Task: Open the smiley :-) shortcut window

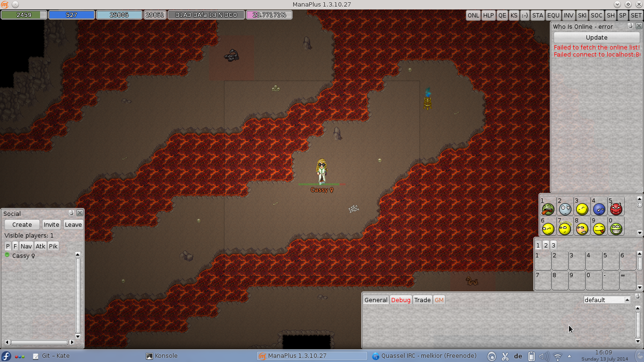Action: [x=525, y=15]
